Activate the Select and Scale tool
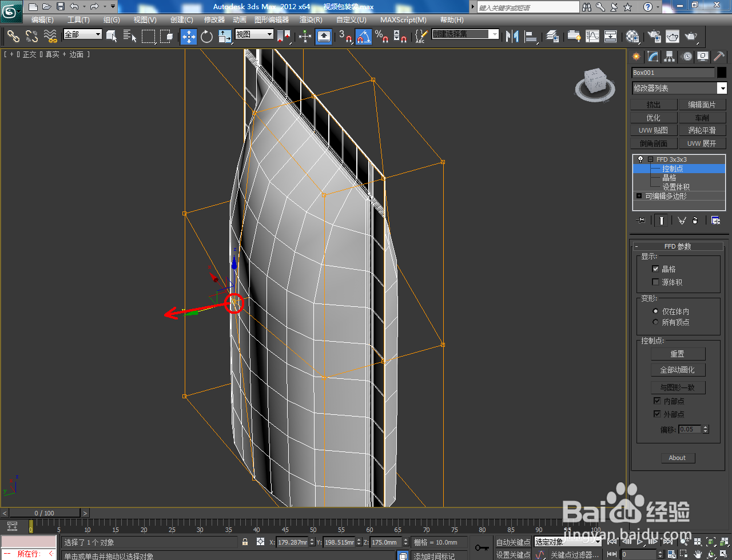Screen dimensions: 732x560 point(225,37)
